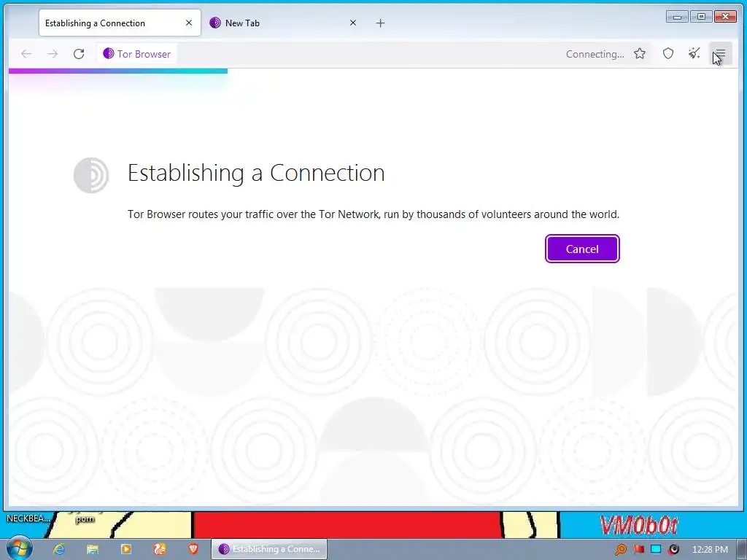Click the magnifier tray icon
Screen dimensions: 747x560
tap(620, 550)
